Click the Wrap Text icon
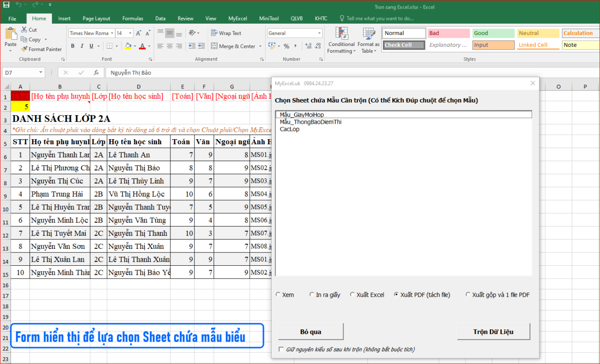The image size is (600, 364). [x=214, y=33]
